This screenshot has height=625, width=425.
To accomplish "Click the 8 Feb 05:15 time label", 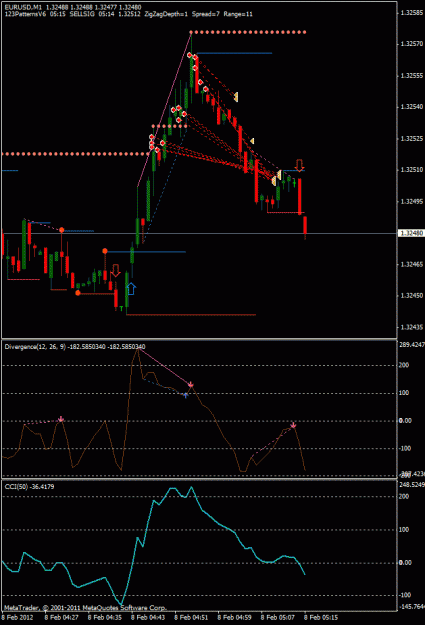I will pyautogui.click(x=321, y=617).
